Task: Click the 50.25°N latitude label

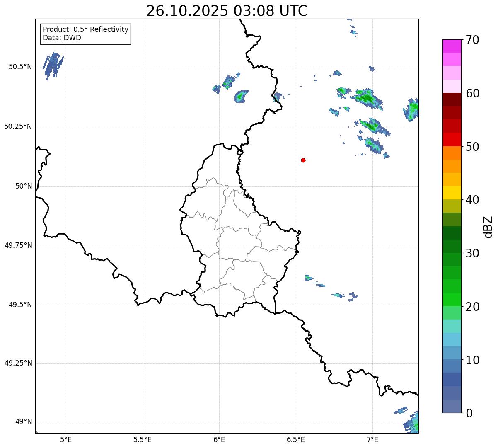Action: (18, 126)
